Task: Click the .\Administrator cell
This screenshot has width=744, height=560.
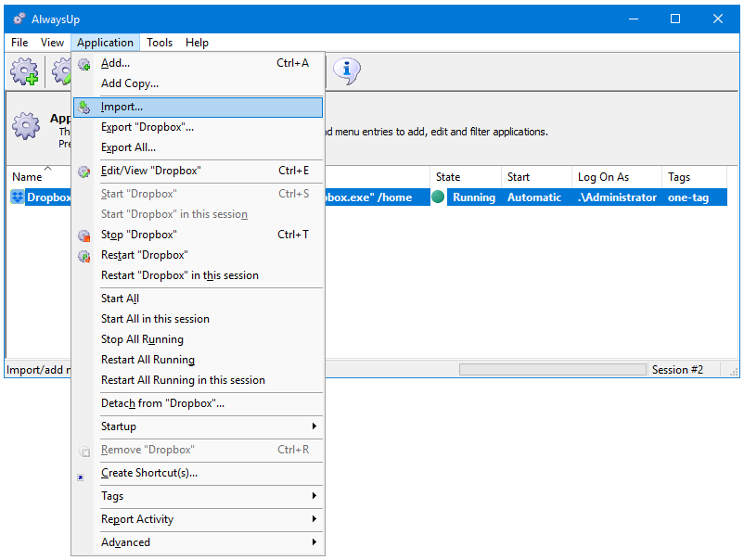Action: (617, 197)
